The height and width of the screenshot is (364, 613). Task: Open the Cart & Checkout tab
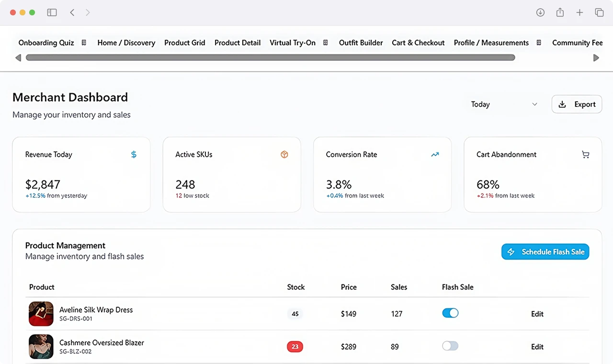(x=418, y=43)
